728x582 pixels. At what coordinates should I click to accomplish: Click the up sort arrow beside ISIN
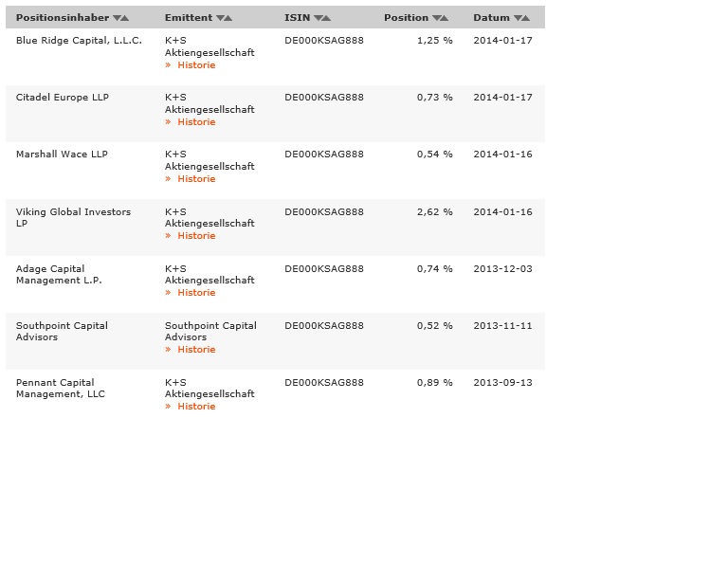tap(326, 18)
